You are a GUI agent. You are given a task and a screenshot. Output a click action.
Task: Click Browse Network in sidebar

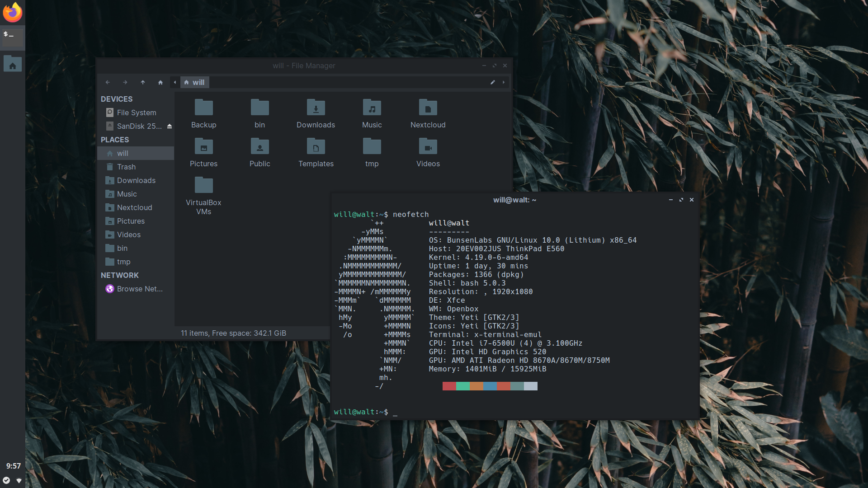[139, 289]
